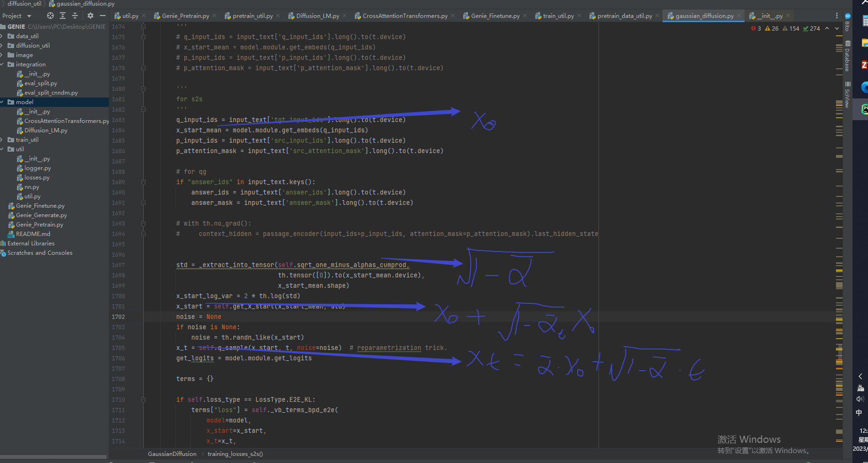Viewport: 868px width, 463px height.
Task: Close the CrossAttentionTransformers.py tab
Action: click(453, 16)
